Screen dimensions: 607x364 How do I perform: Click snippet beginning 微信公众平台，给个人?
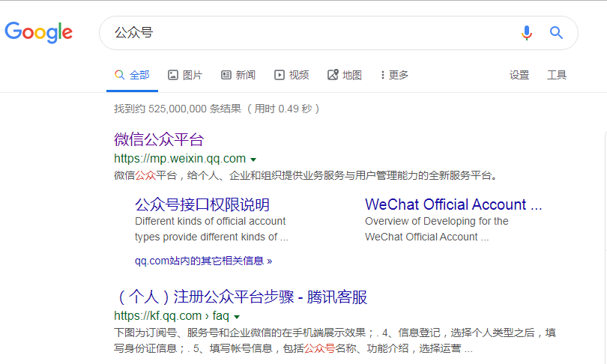(306, 175)
